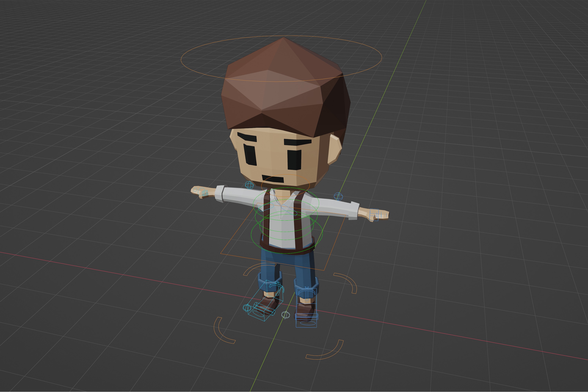Select the cyan ellipse under the cyan foot
The width and height of the screenshot is (588, 392).
click(x=258, y=314)
